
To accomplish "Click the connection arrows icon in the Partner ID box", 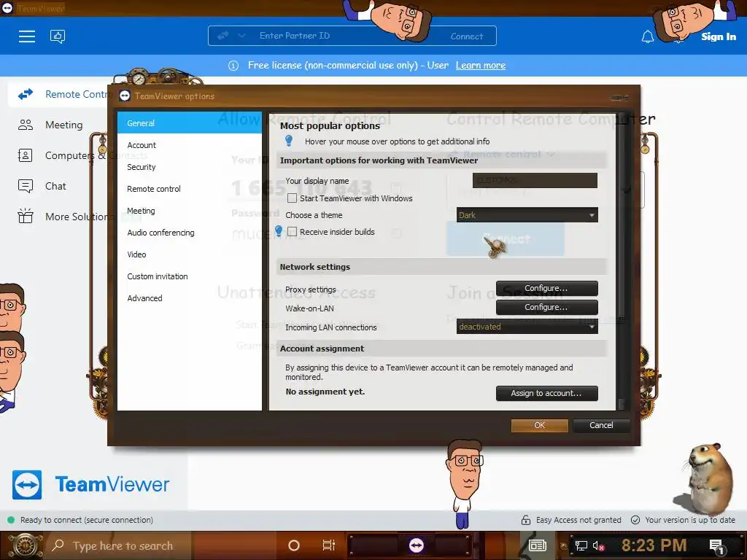I will tap(223, 36).
